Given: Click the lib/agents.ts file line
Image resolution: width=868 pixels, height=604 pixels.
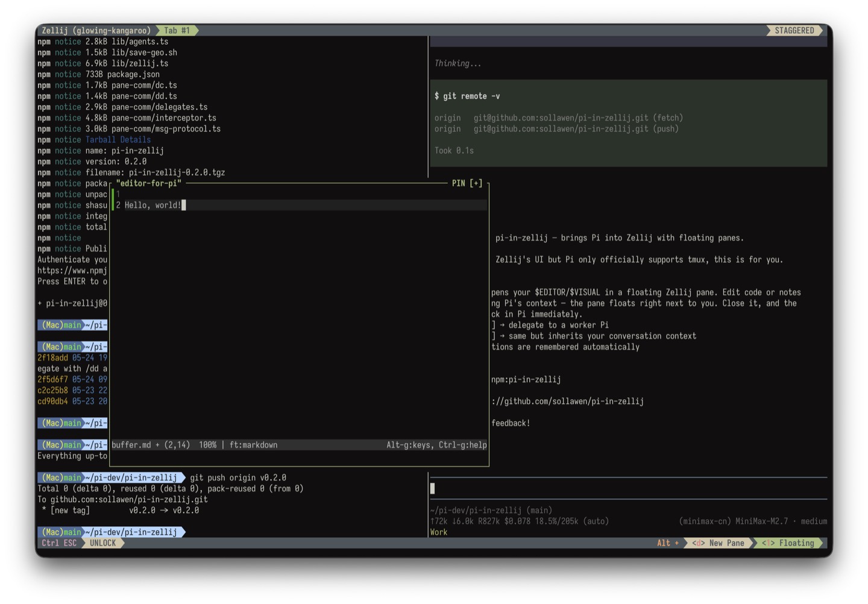Looking at the screenshot, I should coord(103,42).
